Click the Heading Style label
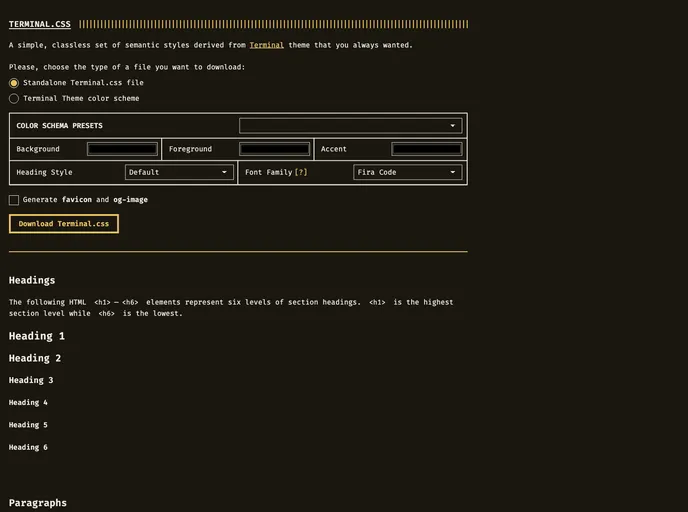The image size is (688, 512). tap(44, 172)
